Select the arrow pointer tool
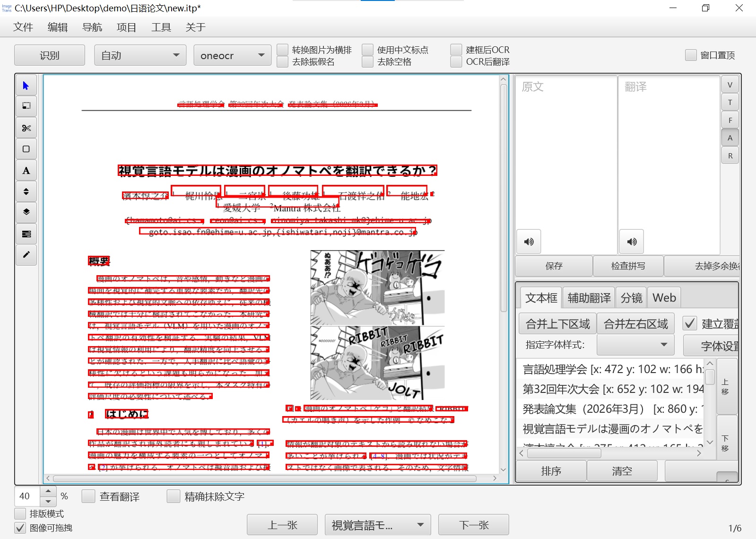Viewport: 756px width, 539px height. pyautogui.click(x=26, y=86)
